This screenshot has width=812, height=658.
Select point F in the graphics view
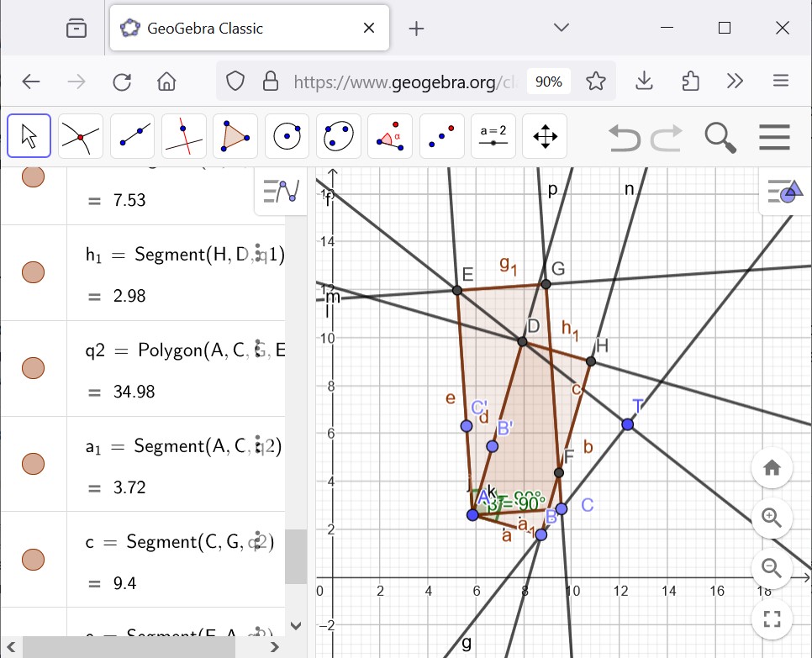(559, 472)
